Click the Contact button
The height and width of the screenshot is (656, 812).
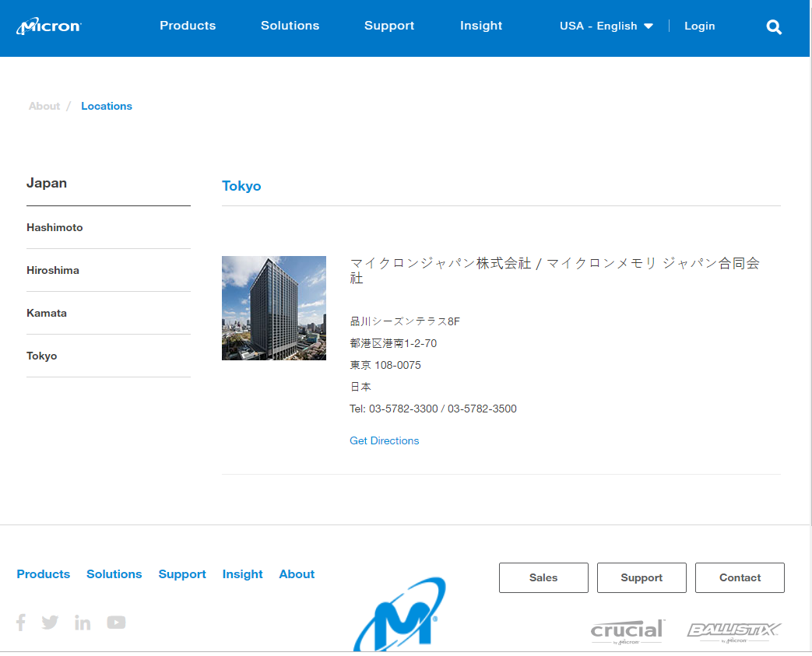tap(740, 578)
